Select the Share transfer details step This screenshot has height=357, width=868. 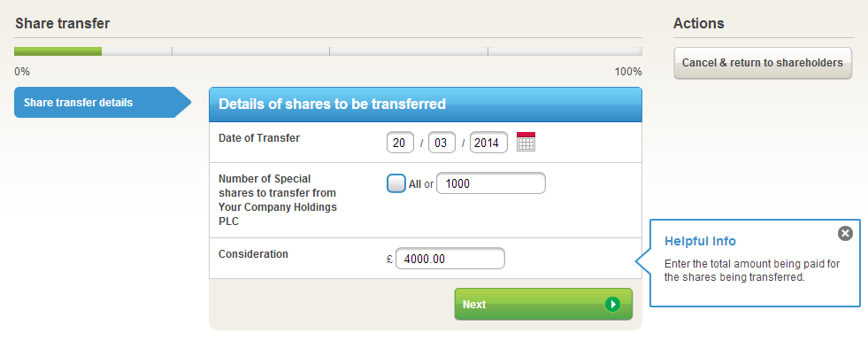click(x=96, y=103)
